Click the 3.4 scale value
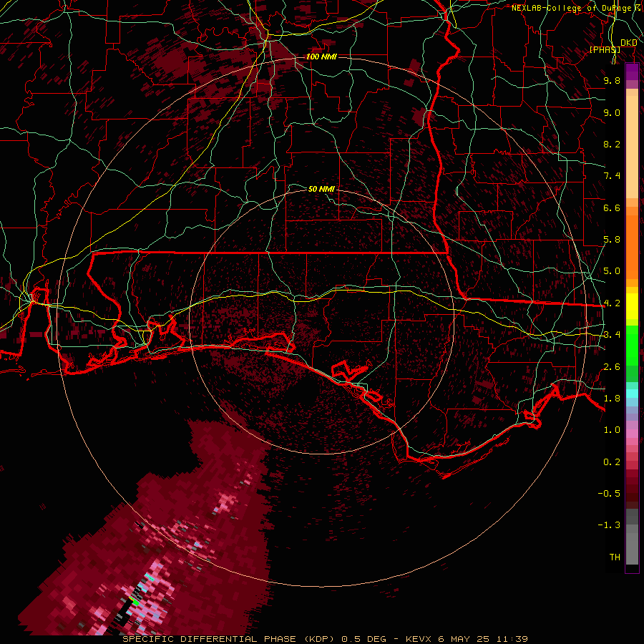The image size is (644, 644). [612, 335]
